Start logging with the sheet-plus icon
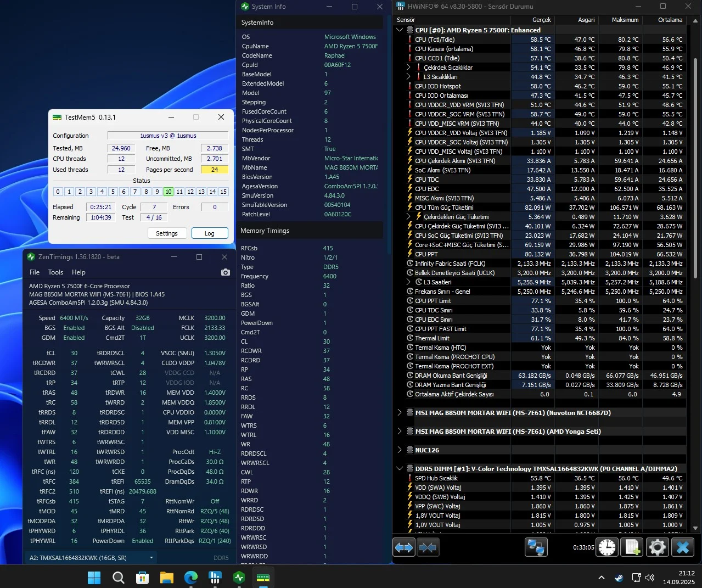Screen dimensions: 702x588 632,547
